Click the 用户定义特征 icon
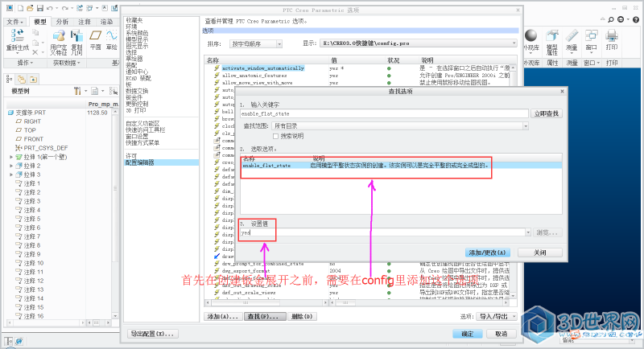Image resolution: width=644 pixels, height=349 pixels. (x=59, y=35)
